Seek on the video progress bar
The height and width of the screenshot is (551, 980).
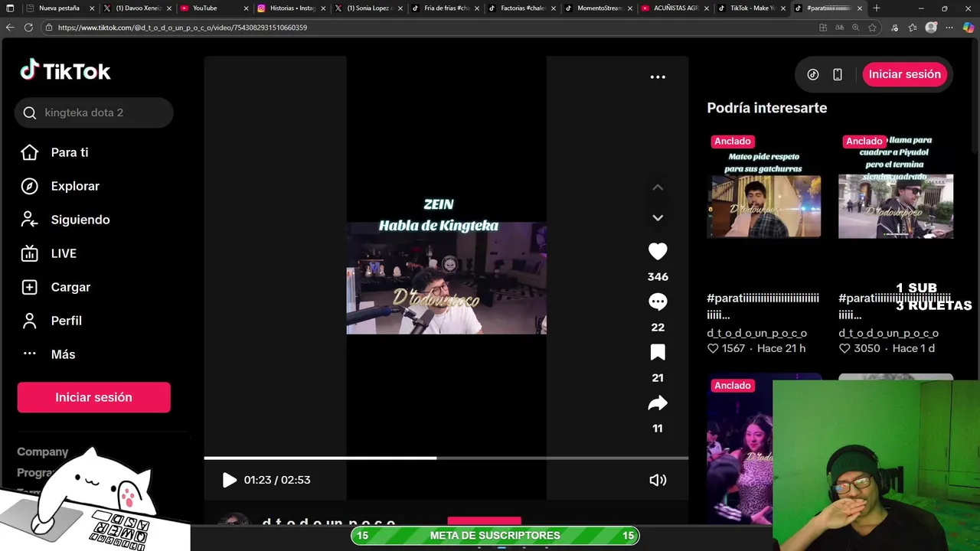click(x=446, y=458)
